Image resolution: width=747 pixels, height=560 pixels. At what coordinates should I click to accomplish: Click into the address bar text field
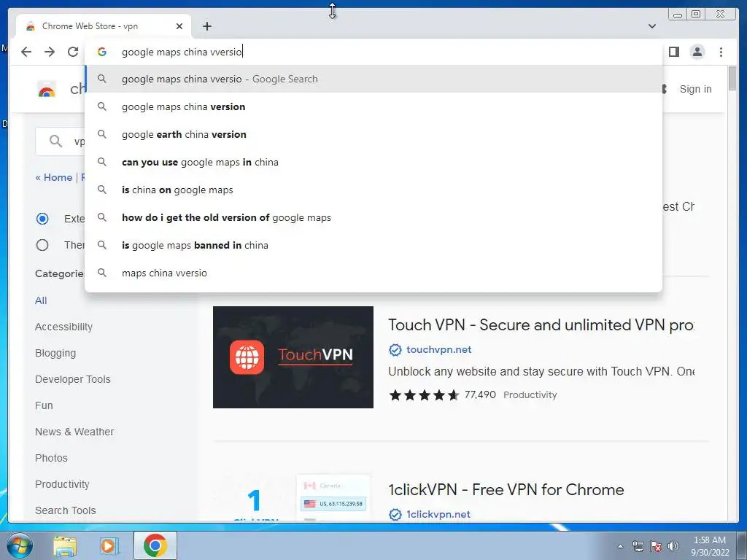(373, 52)
